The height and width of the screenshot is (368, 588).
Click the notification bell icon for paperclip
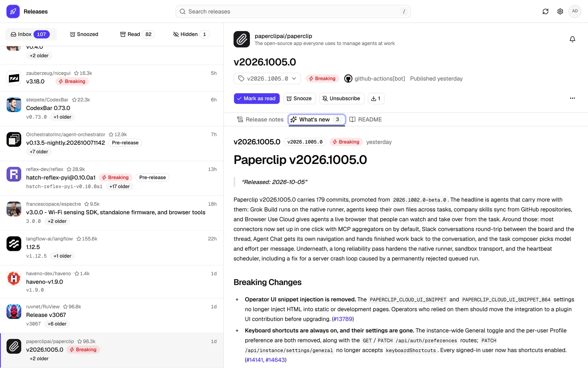coord(572,39)
